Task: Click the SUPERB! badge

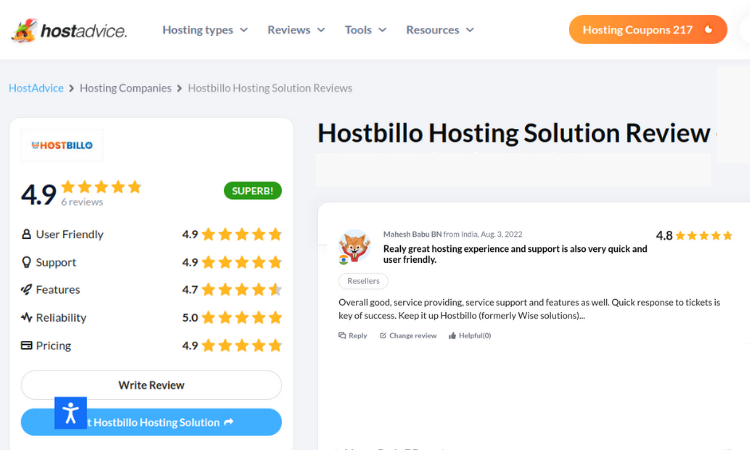Action: (x=253, y=191)
